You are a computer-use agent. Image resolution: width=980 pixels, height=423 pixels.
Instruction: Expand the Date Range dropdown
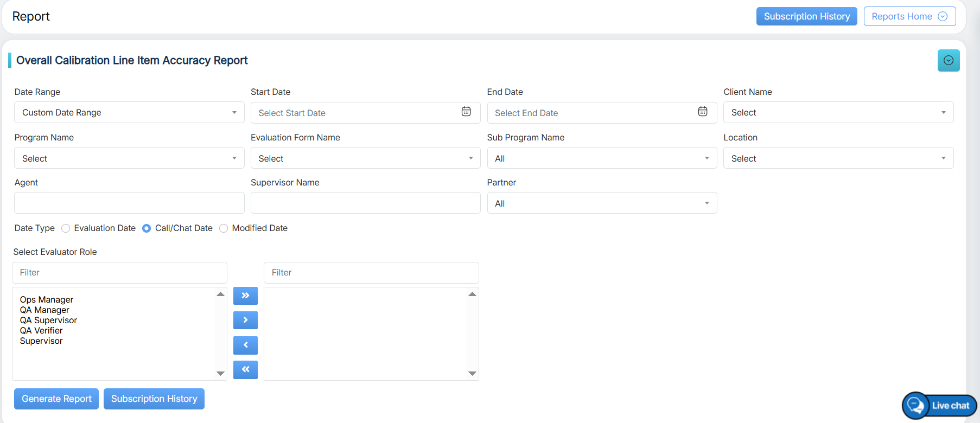(x=129, y=113)
